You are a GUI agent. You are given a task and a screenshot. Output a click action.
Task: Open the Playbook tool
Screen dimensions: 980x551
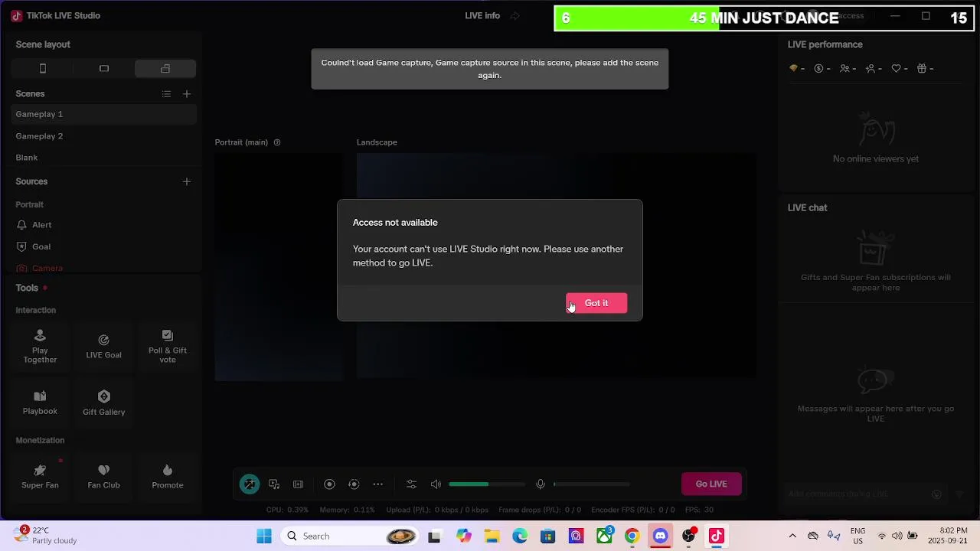tap(40, 403)
